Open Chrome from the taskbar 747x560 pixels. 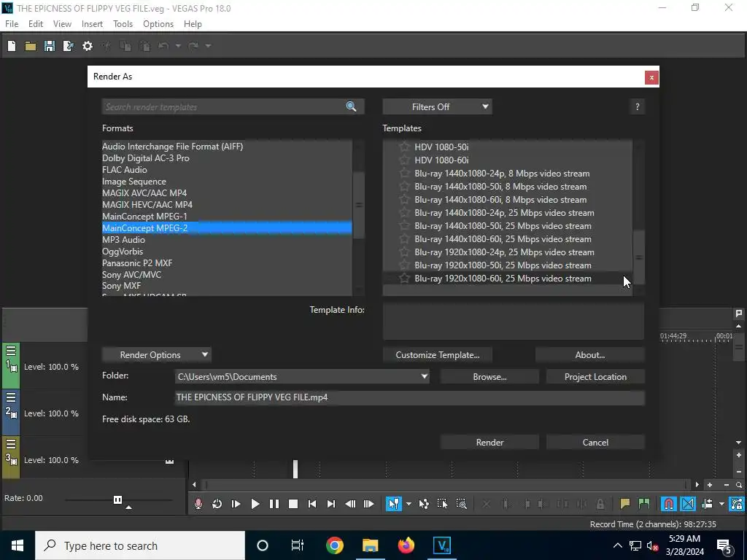click(335, 545)
